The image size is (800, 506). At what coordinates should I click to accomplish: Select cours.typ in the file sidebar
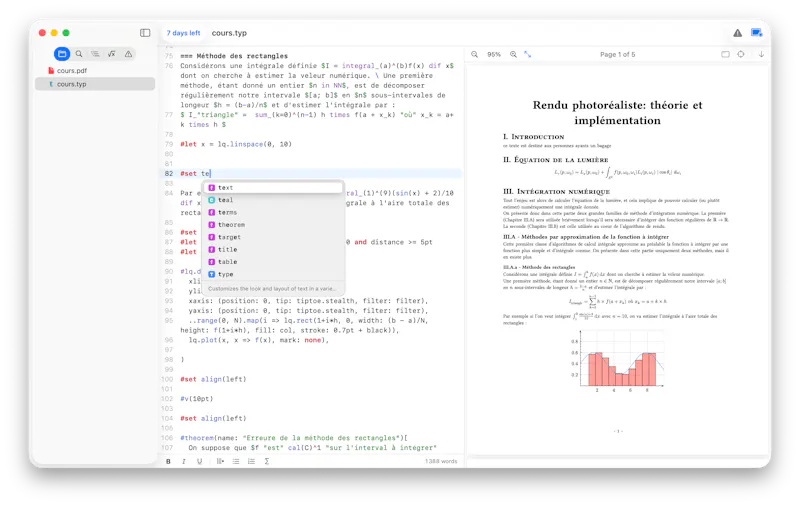pyautogui.click(x=95, y=84)
